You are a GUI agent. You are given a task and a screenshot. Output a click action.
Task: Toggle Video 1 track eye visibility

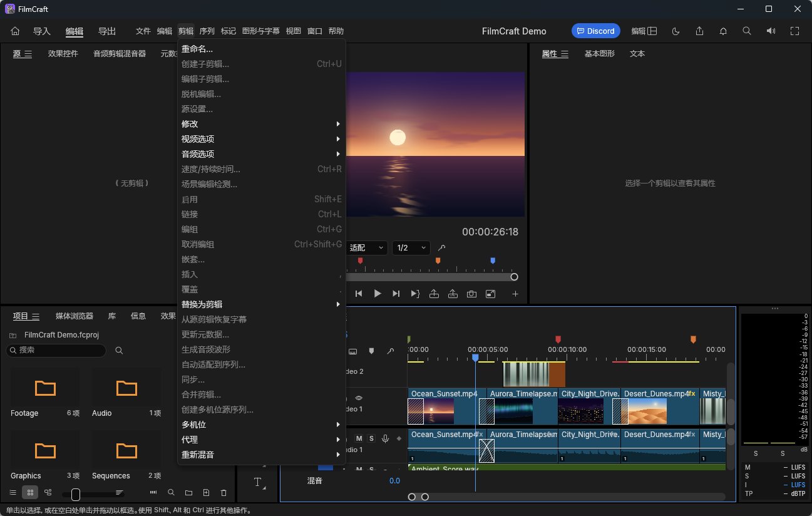pos(359,398)
